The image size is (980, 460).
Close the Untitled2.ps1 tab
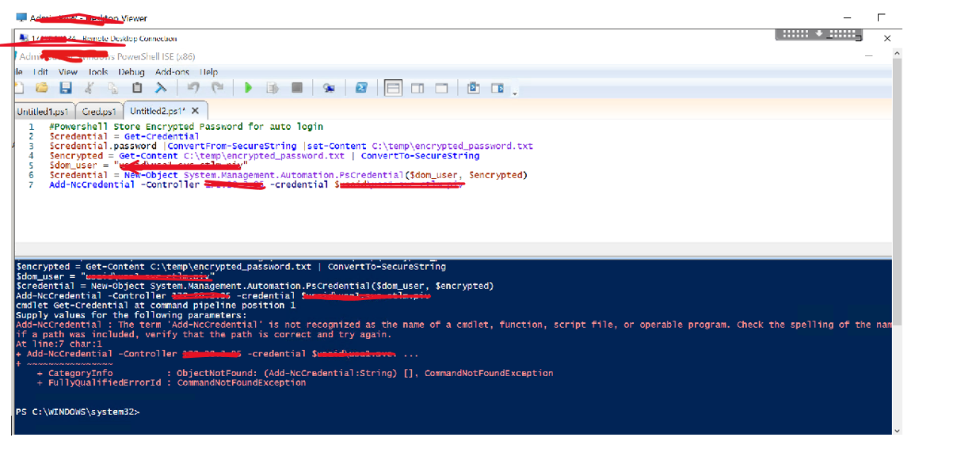tap(196, 111)
